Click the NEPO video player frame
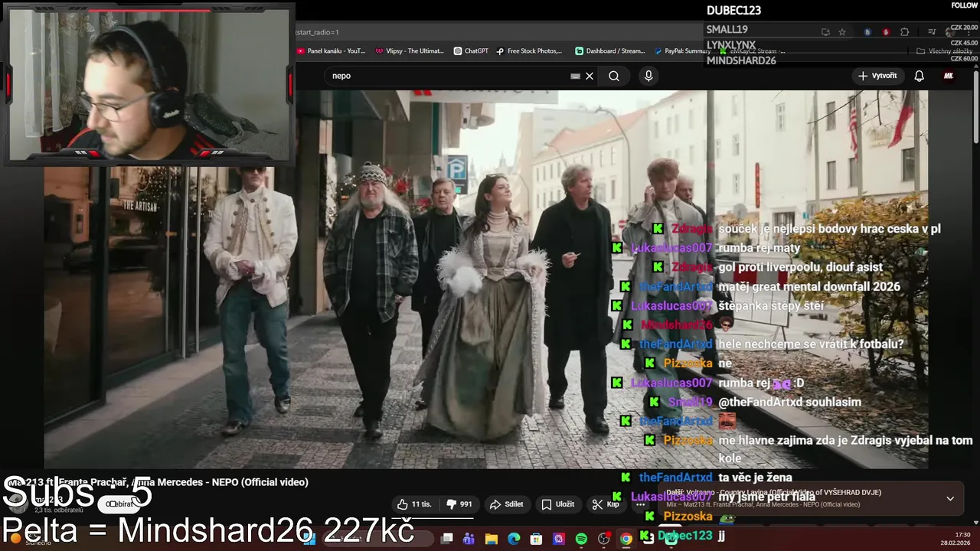The image size is (980, 551). point(485,279)
